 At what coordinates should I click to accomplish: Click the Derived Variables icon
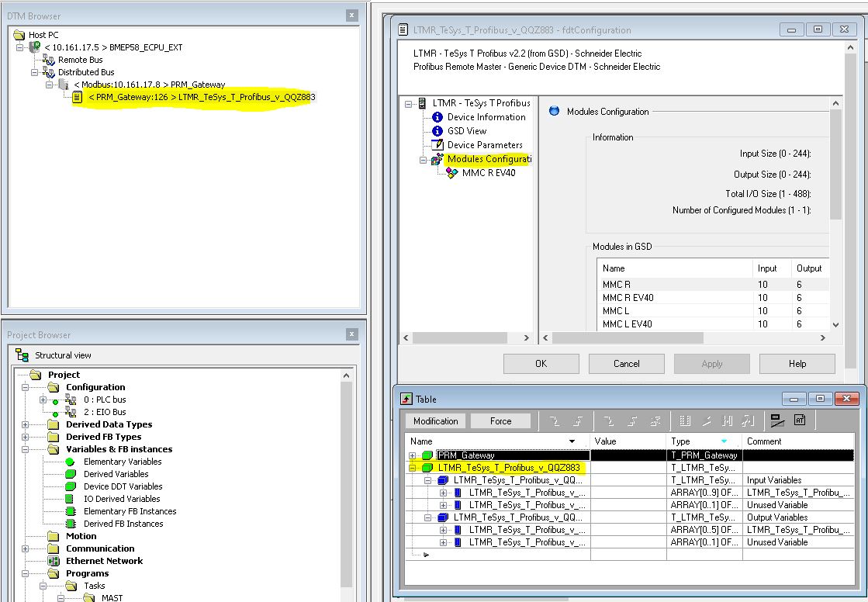71,474
